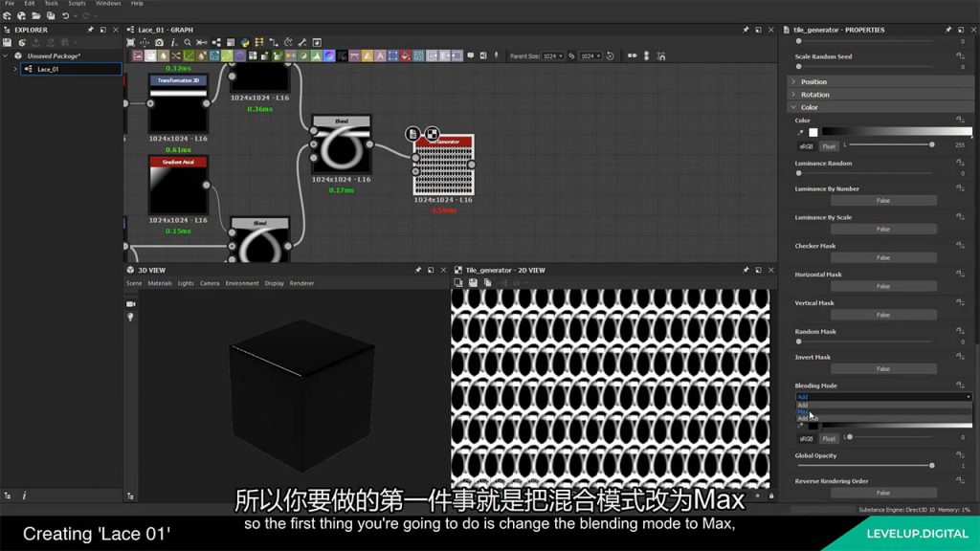Collapse the Color section
The height and width of the screenshot is (551, 980).
pos(793,107)
